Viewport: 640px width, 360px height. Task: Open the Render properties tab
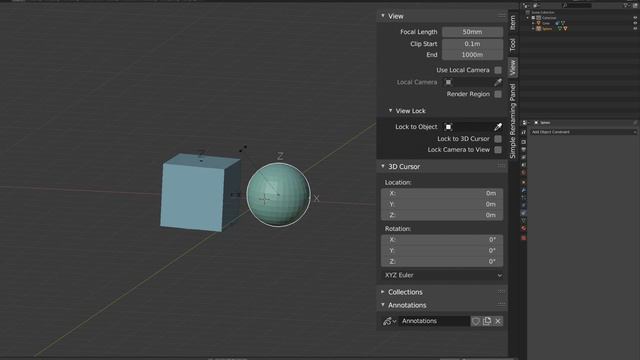524,142
